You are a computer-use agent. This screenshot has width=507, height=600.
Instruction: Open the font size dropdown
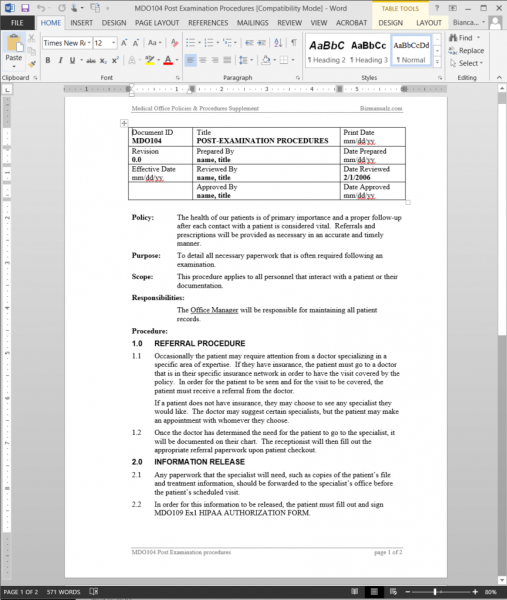[114, 43]
